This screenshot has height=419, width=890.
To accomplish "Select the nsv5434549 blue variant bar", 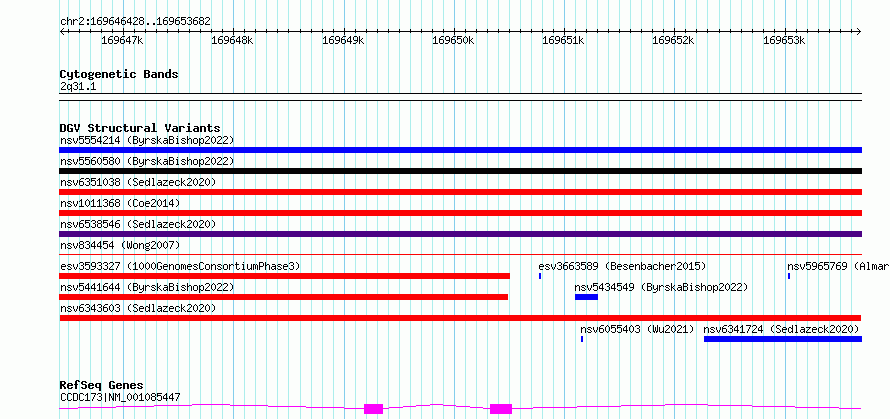I will [586, 297].
